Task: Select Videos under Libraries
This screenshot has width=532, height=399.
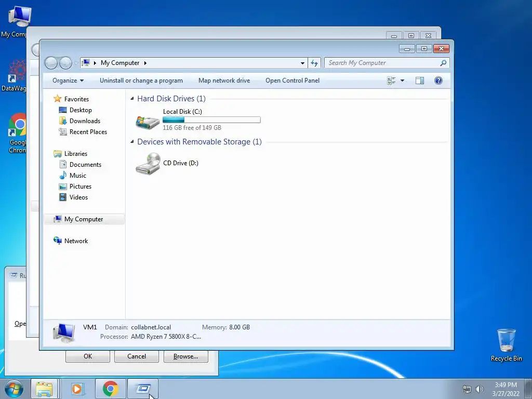Action: 79,197
